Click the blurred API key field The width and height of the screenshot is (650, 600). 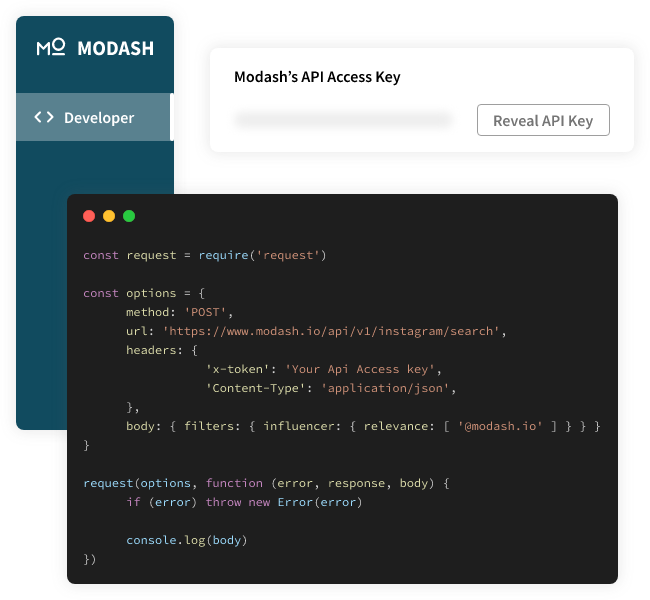(343, 120)
